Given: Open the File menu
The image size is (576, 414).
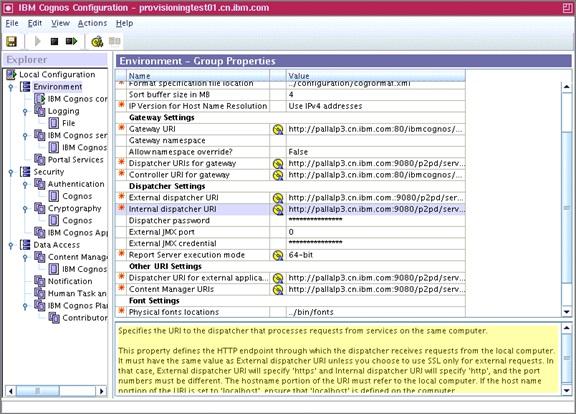Looking at the screenshot, I should click(12, 23).
